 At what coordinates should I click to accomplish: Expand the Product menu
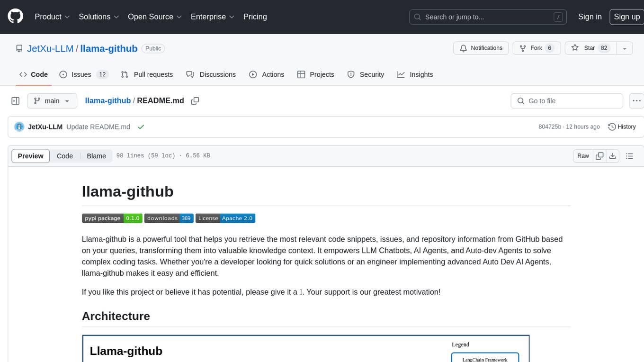52,17
